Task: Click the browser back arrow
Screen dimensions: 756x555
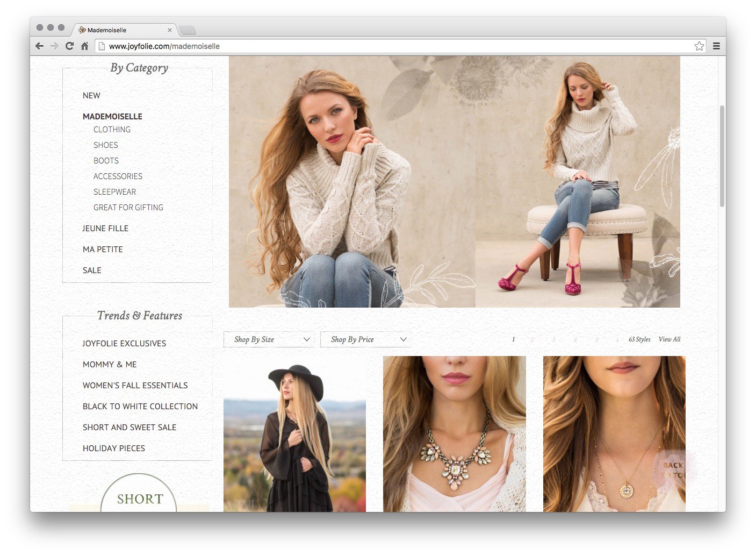Action: point(39,46)
